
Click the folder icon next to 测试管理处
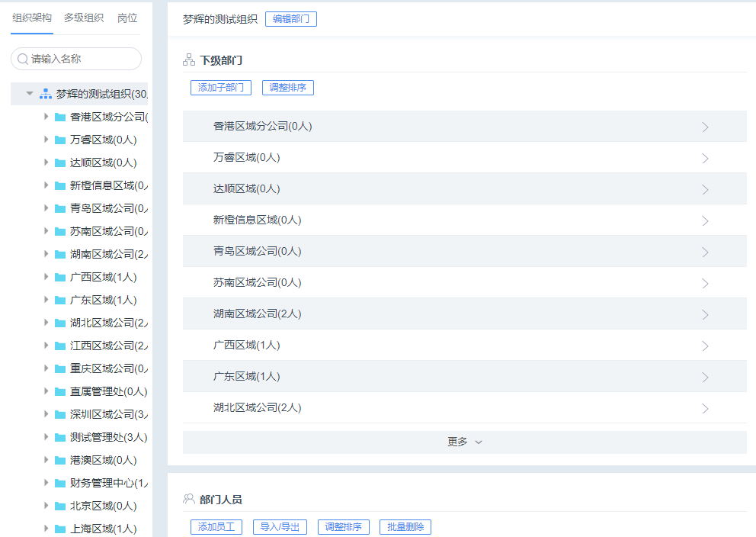tap(60, 437)
